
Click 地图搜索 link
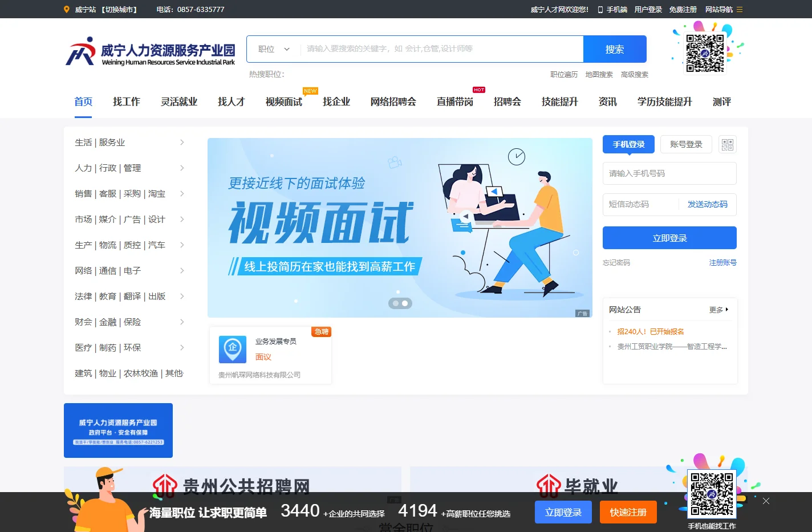[x=599, y=75]
